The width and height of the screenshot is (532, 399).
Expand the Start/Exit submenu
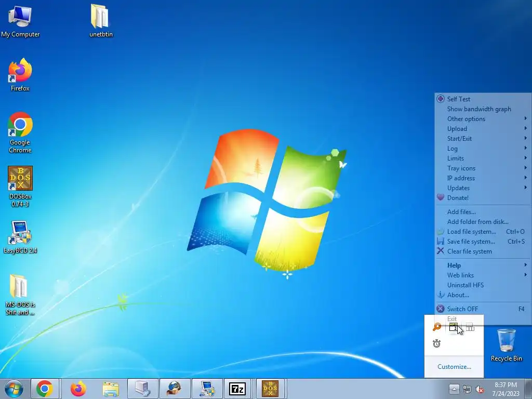[483, 138]
